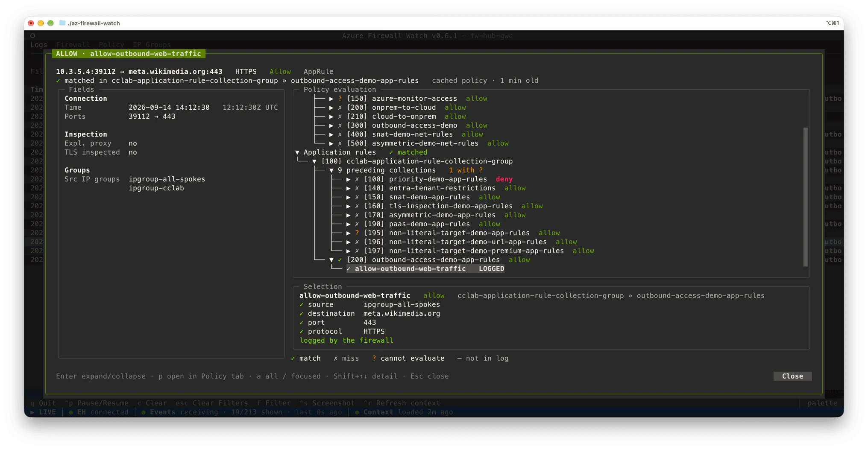Click Pause/Resume in the footer
The height and width of the screenshot is (449, 868).
point(97,403)
